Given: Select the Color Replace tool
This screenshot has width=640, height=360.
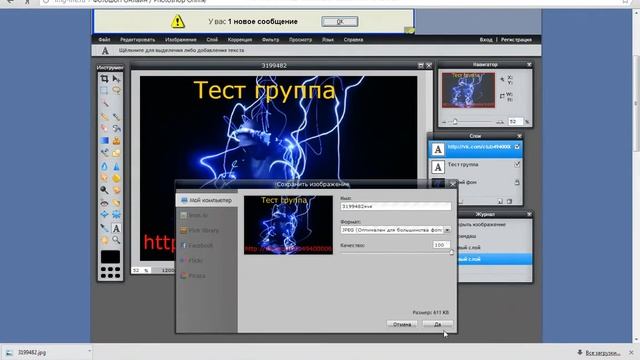Looking at the screenshot, I should pyautogui.click(x=104, y=153).
